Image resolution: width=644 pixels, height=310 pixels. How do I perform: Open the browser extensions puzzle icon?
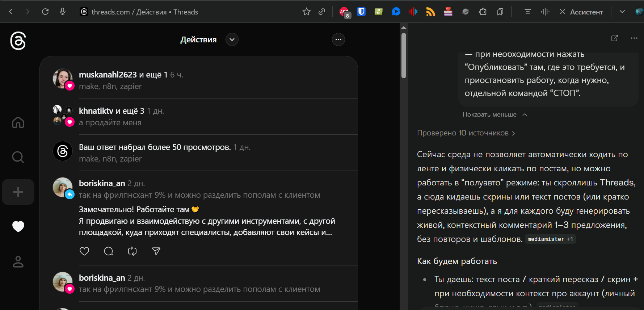pos(483,12)
